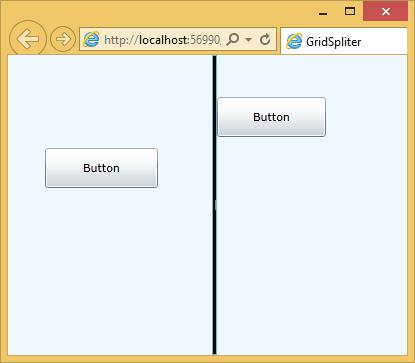Click the Button in the right pane

click(271, 117)
